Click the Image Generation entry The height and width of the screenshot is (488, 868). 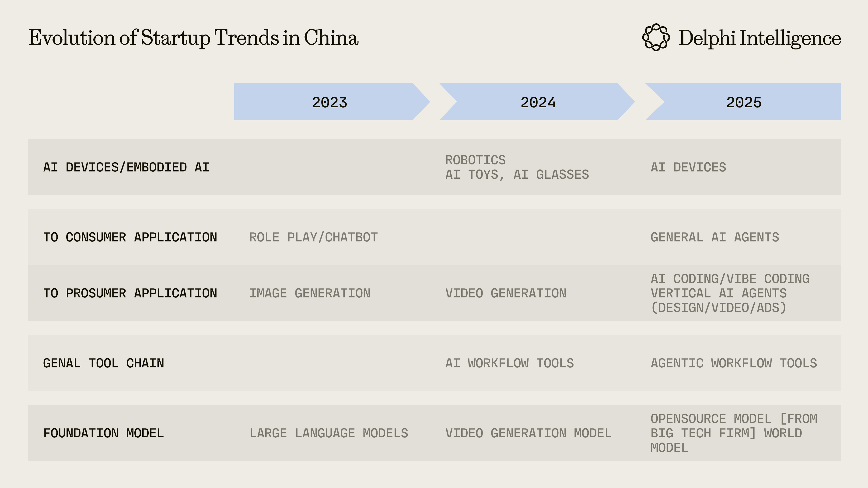pyautogui.click(x=310, y=293)
